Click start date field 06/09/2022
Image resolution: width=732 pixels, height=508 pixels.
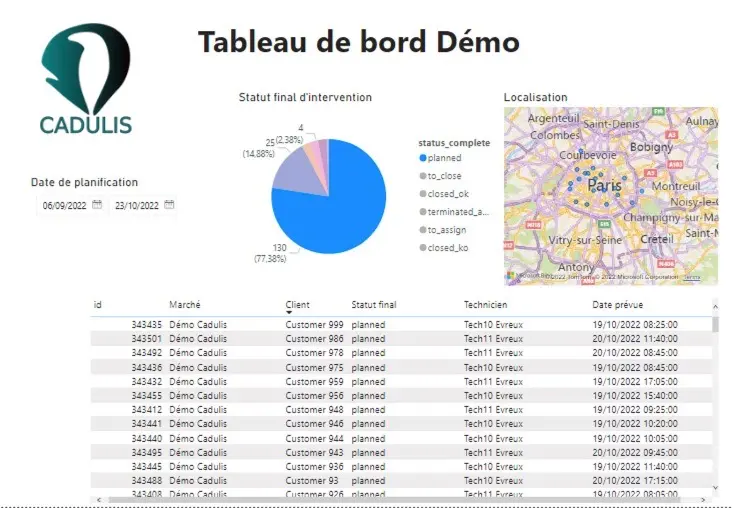pyautogui.click(x=63, y=206)
